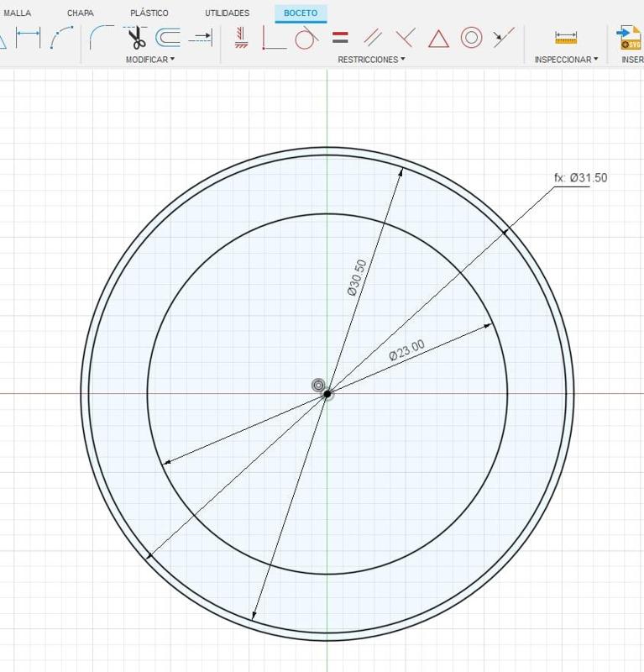Apply the Tangent constraint
The image size is (644, 672).
click(x=306, y=38)
